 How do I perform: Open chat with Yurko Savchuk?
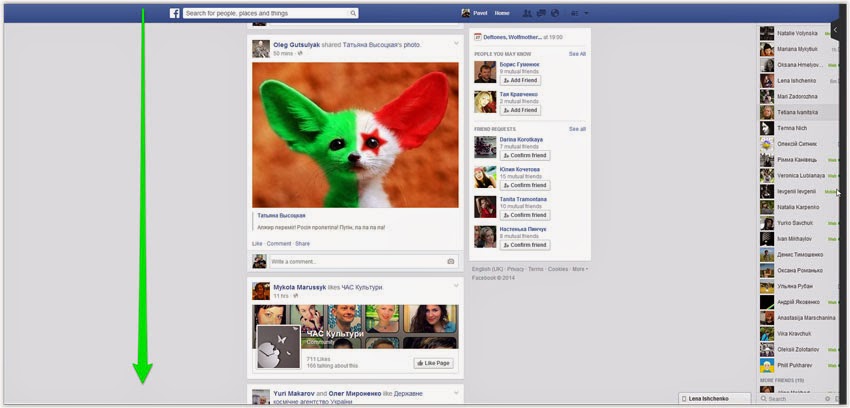(x=797, y=223)
